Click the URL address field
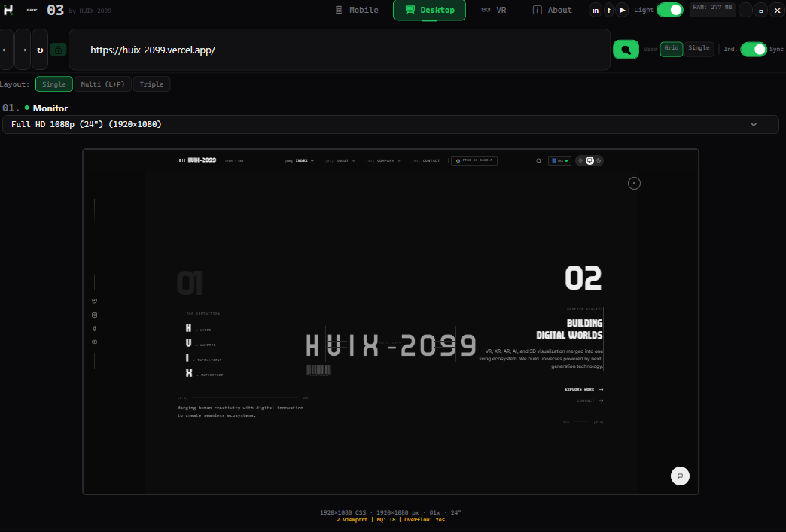Image resolution: width=786 pixels, height=532 pixels. coord(339,50)
